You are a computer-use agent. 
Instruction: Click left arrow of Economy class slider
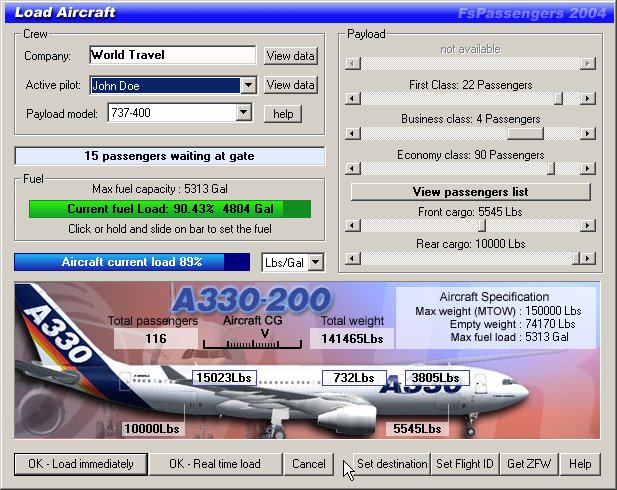click(x=353, y=168)
